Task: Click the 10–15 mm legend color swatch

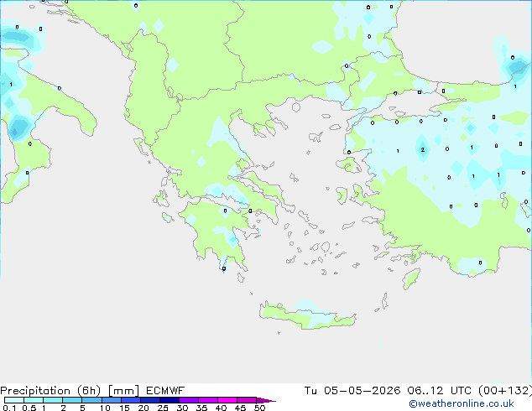Action: [x=111, y=400]
